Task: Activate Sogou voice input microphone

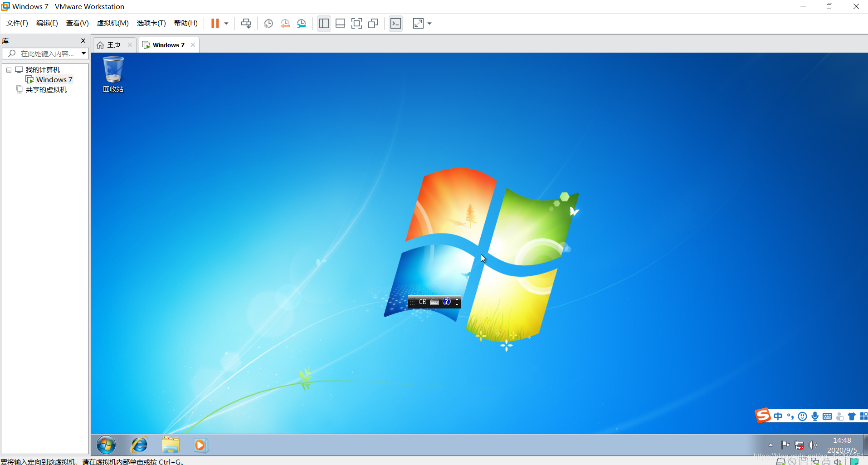Action: click(x=815, y=416)
